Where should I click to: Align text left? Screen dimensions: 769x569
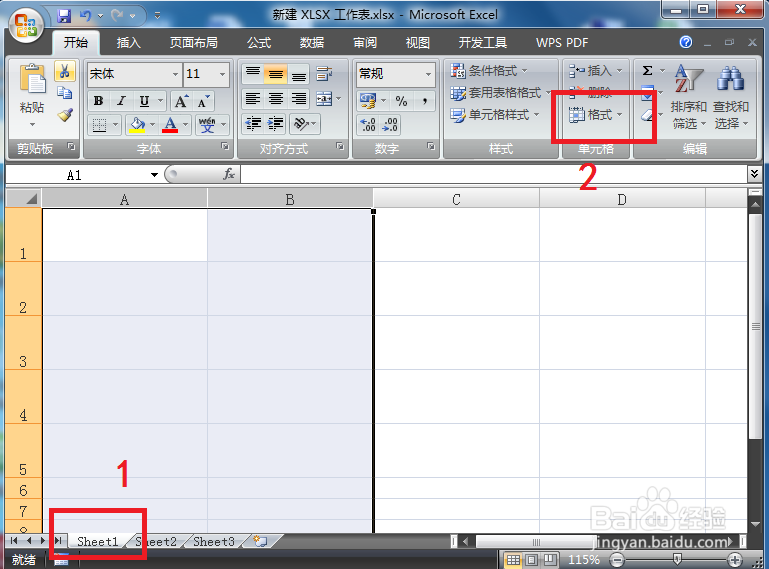pyautogui.click(x=253, y=99)
